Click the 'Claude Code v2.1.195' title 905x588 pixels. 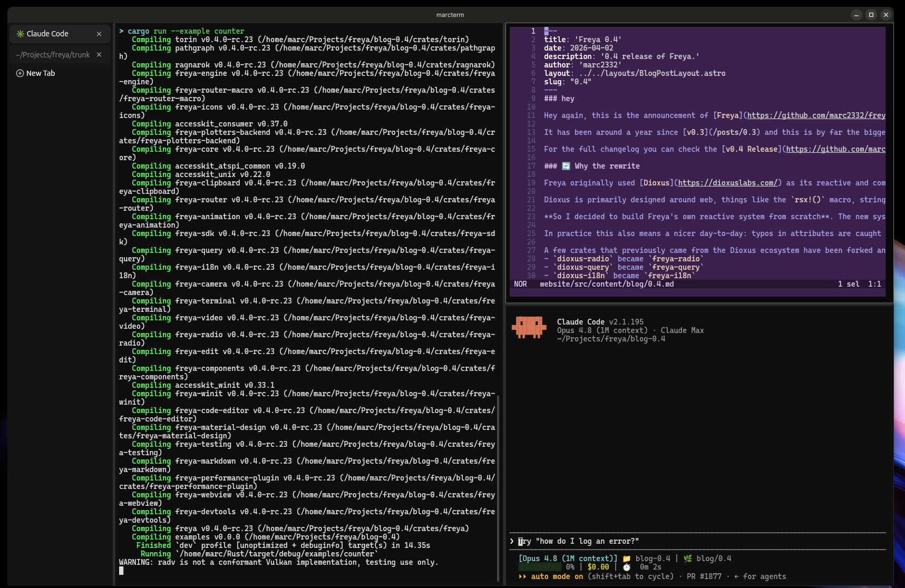click(600, 322)
